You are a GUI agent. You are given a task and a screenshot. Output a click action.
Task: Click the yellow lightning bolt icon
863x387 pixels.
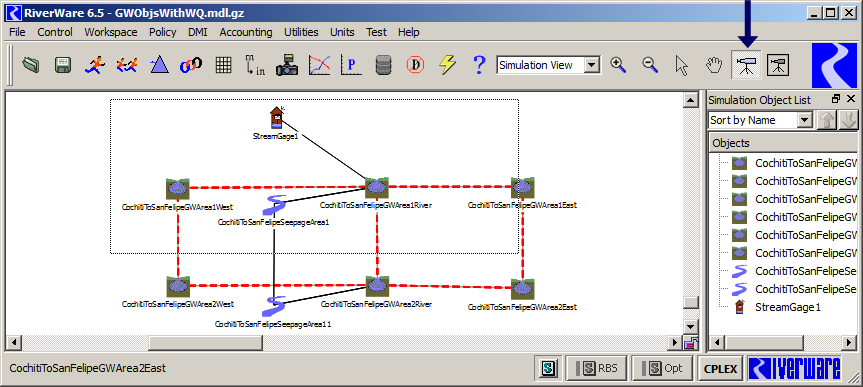[447, 66]
